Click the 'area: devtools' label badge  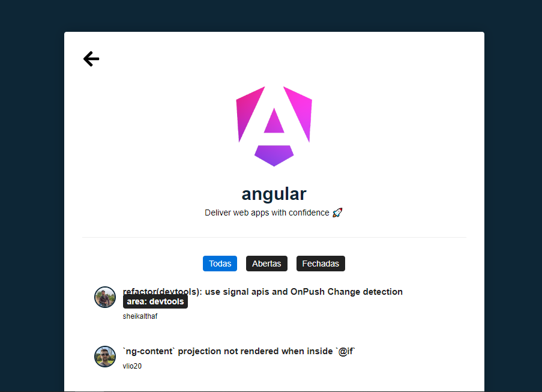155,301
